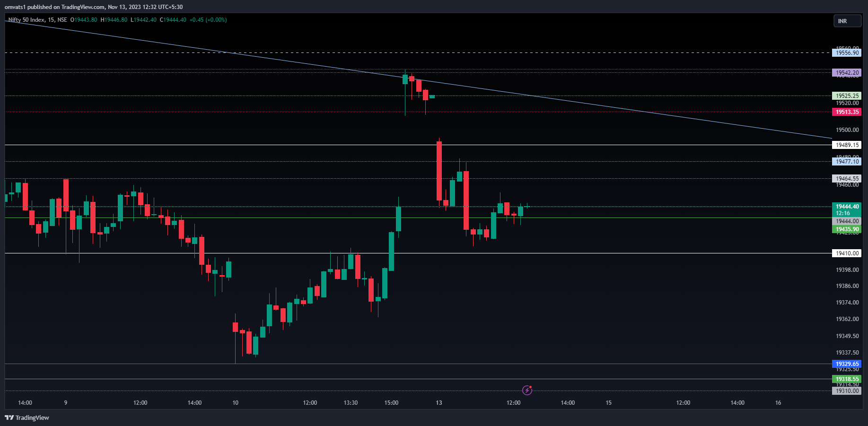Image resolution: width=868 pixels, height=426 pixels.
Task: Click the change value +0.45 (+0.00%)
Action: pos(208,20)
